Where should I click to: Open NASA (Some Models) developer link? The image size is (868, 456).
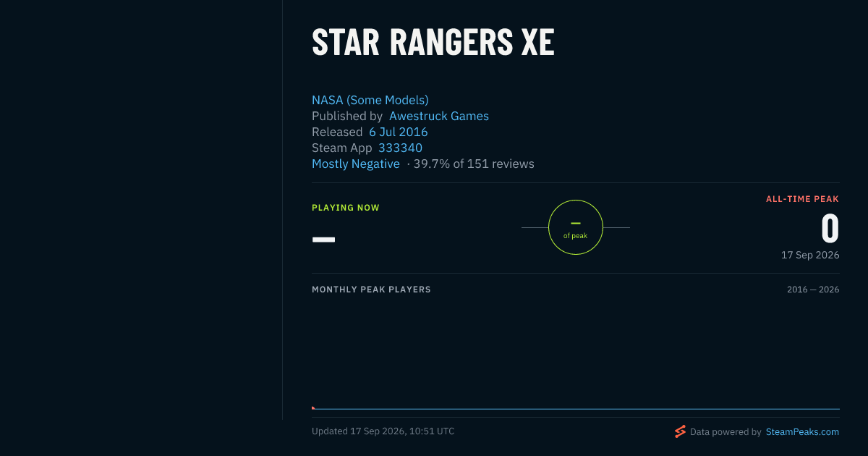pos(370,100)
